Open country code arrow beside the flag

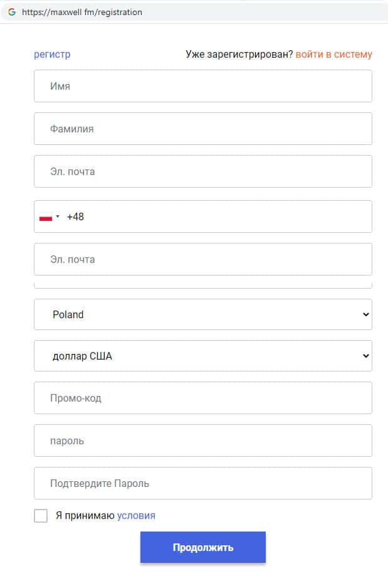[x=58, y=217]
